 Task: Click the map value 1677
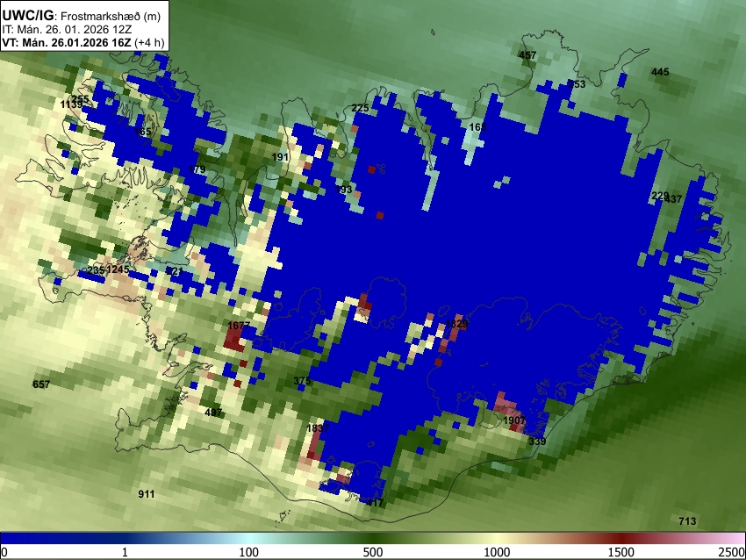coord(239,326)
